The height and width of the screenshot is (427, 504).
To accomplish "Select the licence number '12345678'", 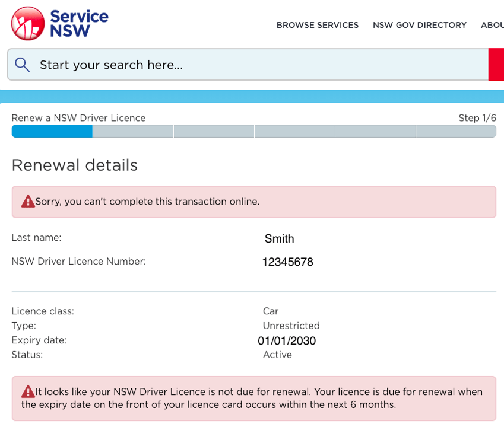I will [288, 262].
